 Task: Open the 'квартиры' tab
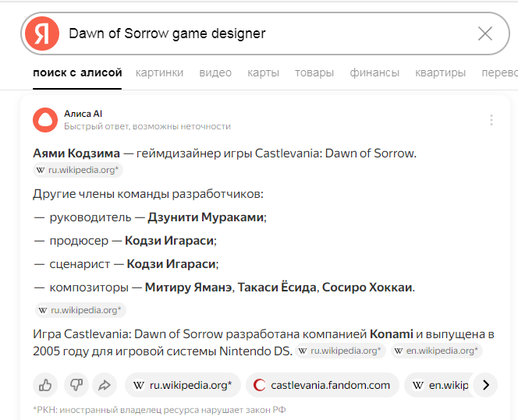click(440, 72)
